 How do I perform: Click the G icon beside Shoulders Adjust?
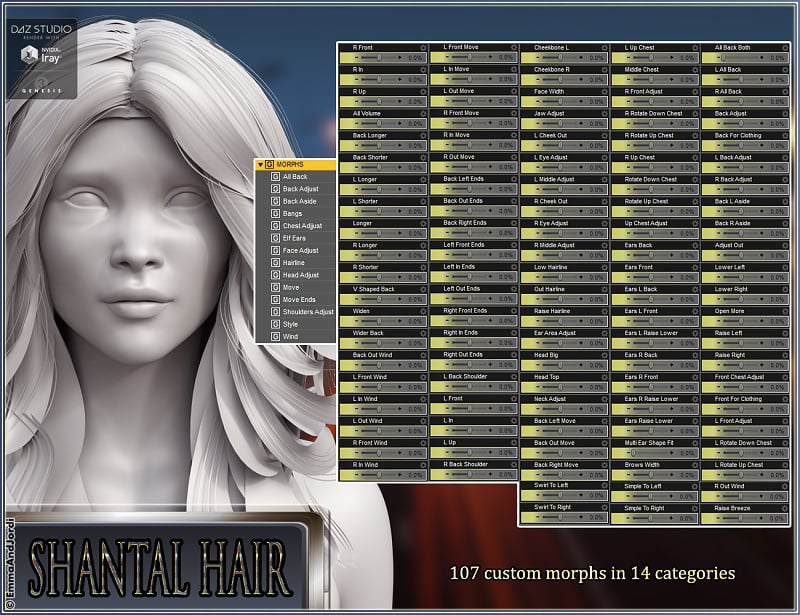(276, 312)
